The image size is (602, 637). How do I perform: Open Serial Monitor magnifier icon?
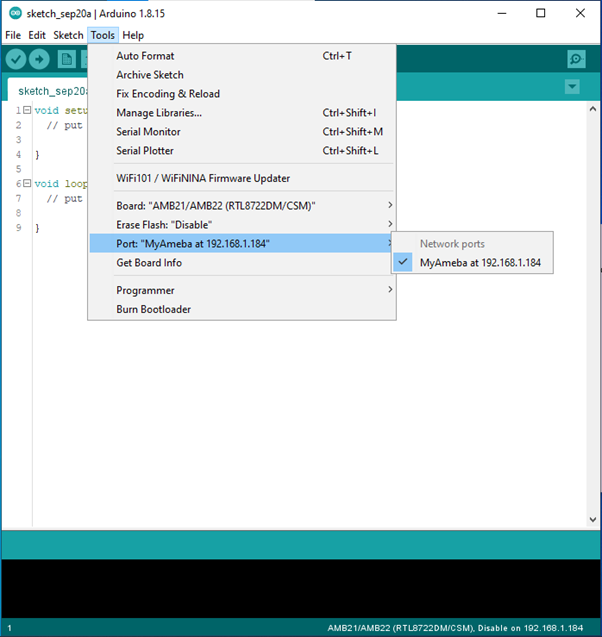point(576,59)
